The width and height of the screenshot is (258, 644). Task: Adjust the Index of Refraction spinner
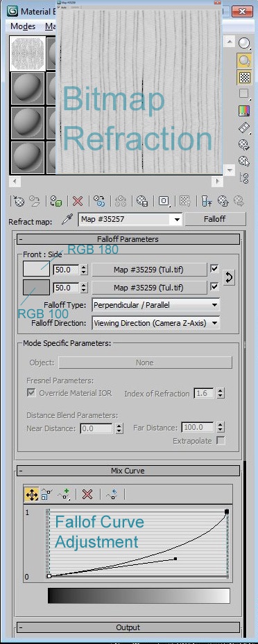221,394
